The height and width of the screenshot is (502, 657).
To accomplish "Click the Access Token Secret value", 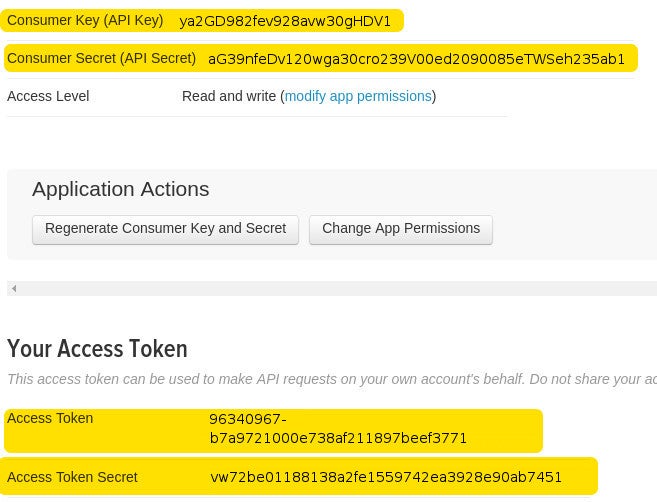I will (386, 477).
